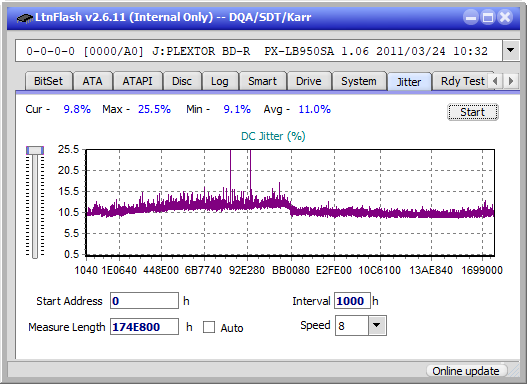This screenshot has width=527, height=384.
Task: Minimize the LtnFlash window
Action: coord(471,17)
